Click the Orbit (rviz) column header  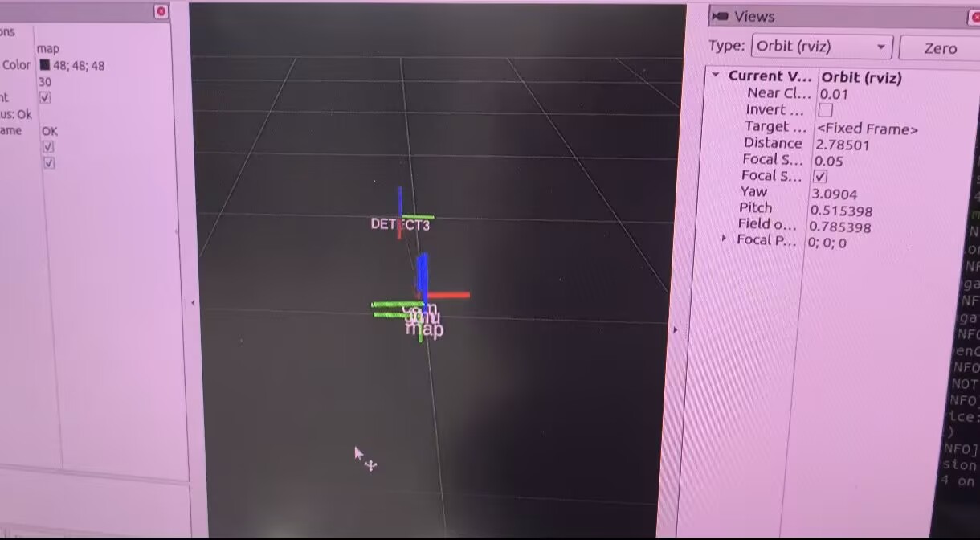861,78
